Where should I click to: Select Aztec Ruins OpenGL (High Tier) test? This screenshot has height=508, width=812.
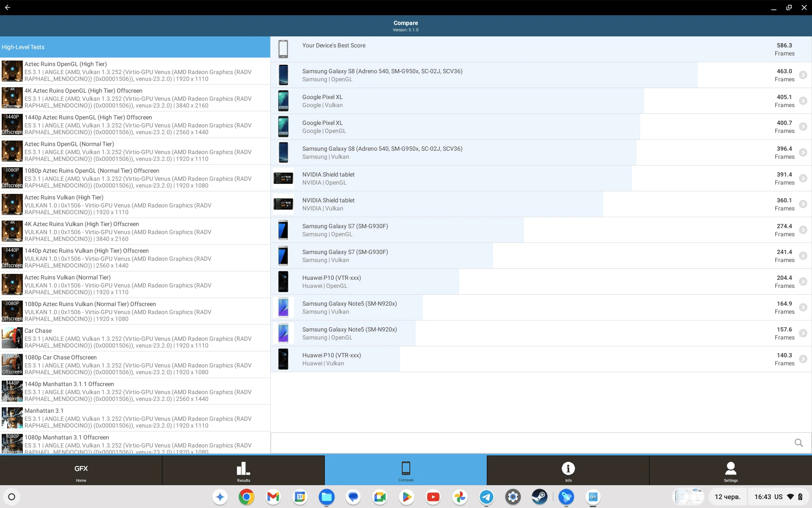[x=135, y=71]
